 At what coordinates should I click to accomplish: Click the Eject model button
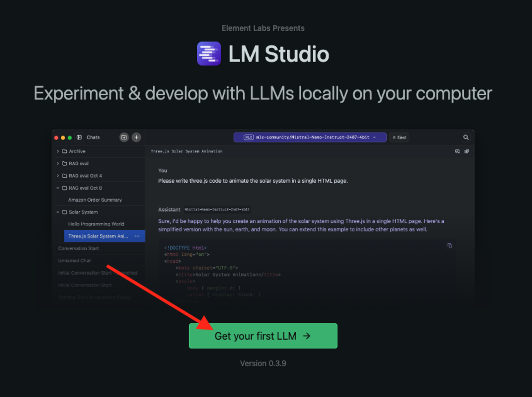point(399,137)
